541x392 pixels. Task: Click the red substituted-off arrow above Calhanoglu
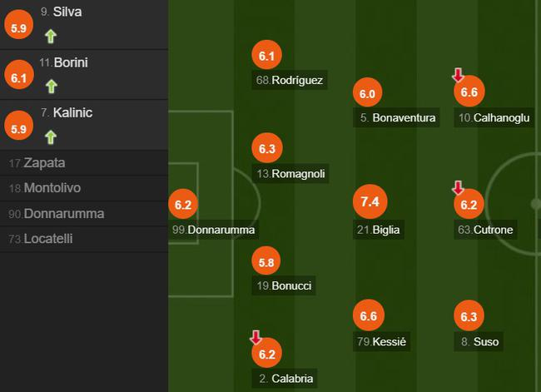pyautogui.click(x=457, y=75)
